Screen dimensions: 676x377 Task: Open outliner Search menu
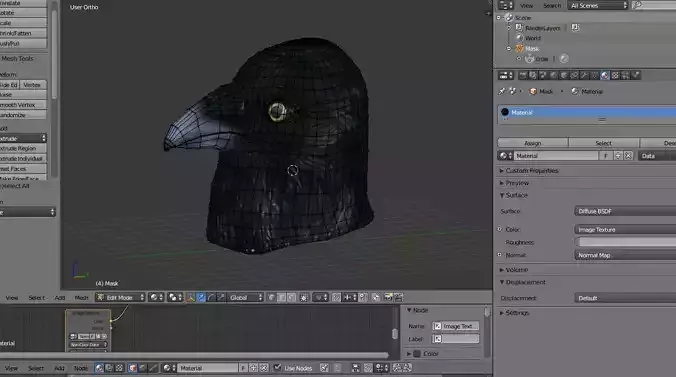(x=552, y=6)
